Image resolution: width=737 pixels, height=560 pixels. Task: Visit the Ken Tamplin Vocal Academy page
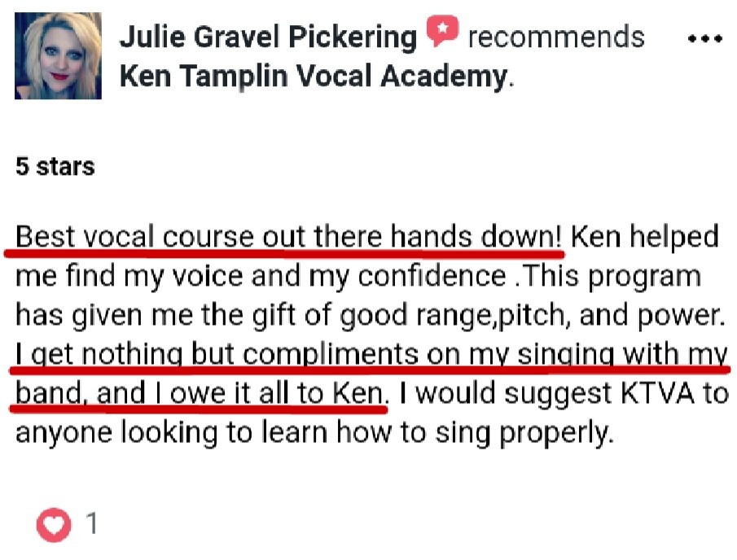pos(313,77)
